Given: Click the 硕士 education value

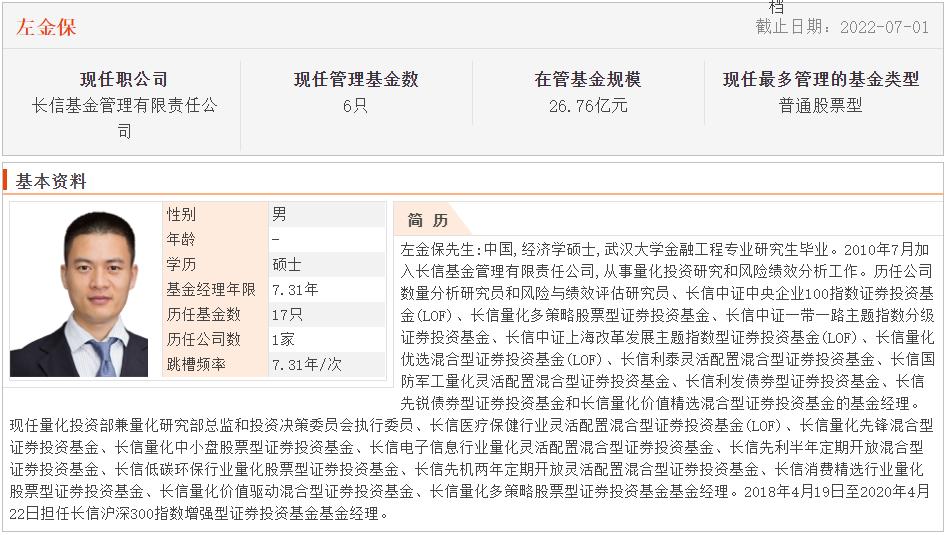Looking at the screenshot, I should tap(287, 264).
